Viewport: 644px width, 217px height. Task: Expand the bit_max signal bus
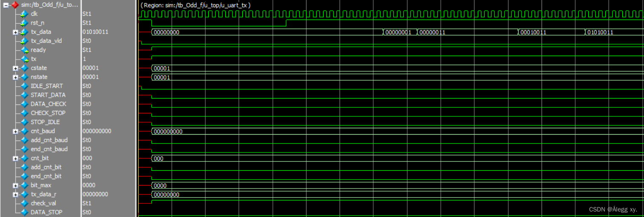pyautogui.click(x=16, y=186)
